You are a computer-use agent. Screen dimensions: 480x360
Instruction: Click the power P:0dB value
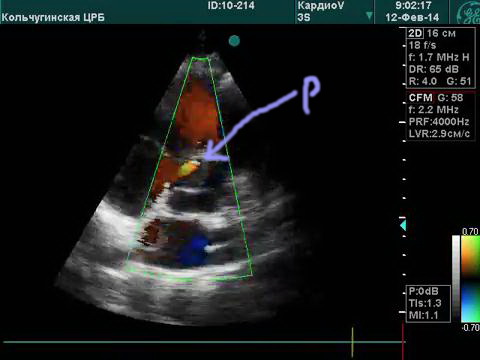(424, 291)
